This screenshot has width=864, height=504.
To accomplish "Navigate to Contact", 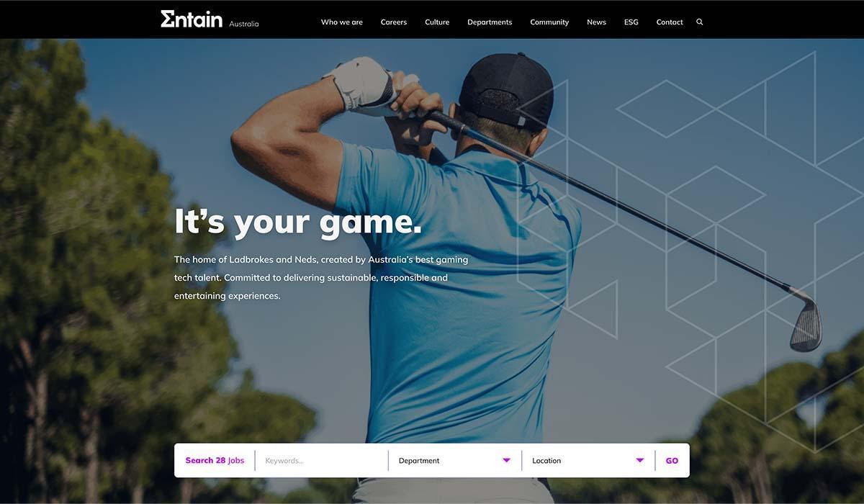I will click(670, 22).
